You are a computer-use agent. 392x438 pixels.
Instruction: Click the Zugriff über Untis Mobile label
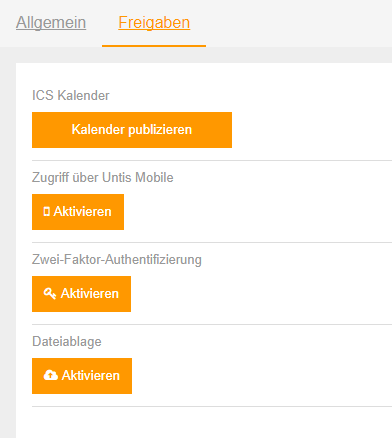point(103,178)
